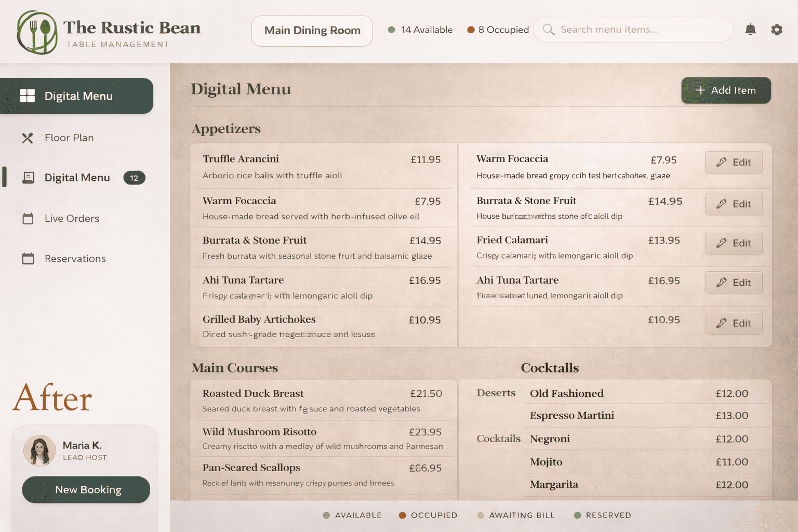Click the Search menu items field
The height and width of the screenshot is (532, 798).
click(639, 30)
